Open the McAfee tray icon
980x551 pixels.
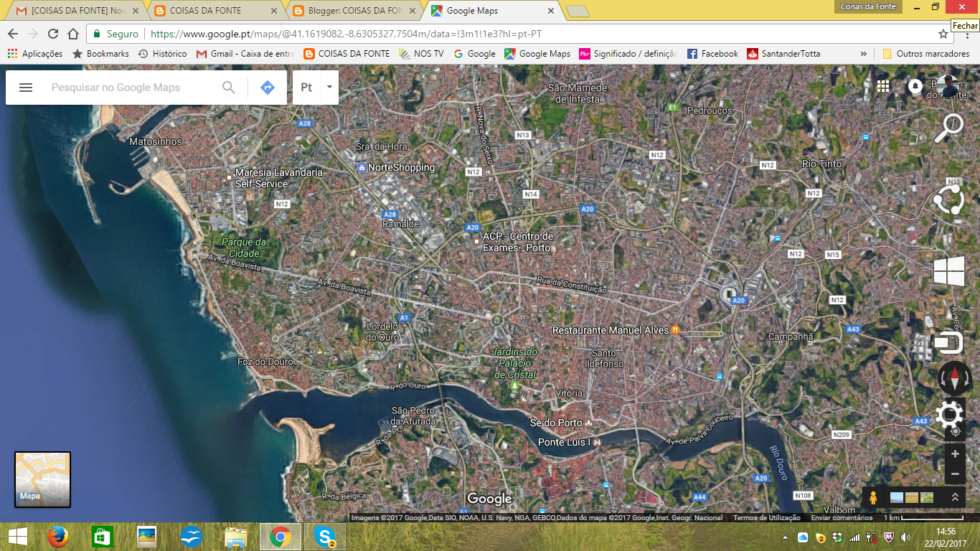click(889, 537)
